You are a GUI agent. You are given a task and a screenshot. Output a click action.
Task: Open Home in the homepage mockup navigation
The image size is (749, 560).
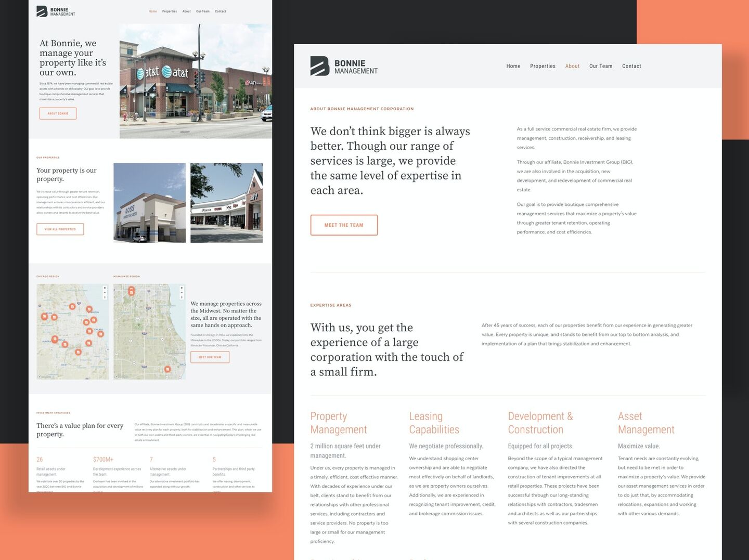click(x=153, y=11)
